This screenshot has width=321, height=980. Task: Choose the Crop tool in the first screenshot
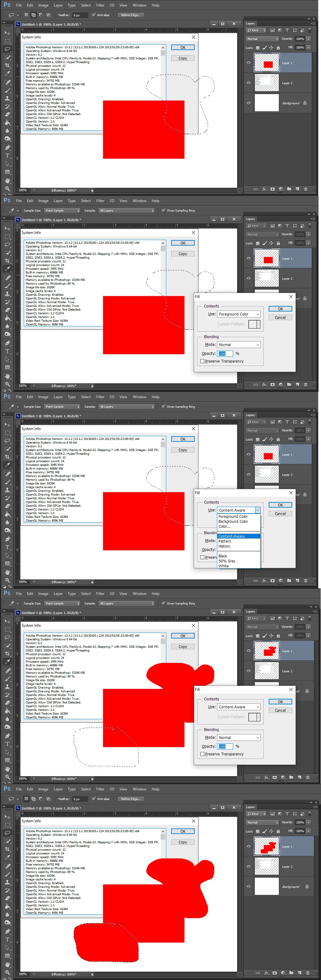(7, 66)
